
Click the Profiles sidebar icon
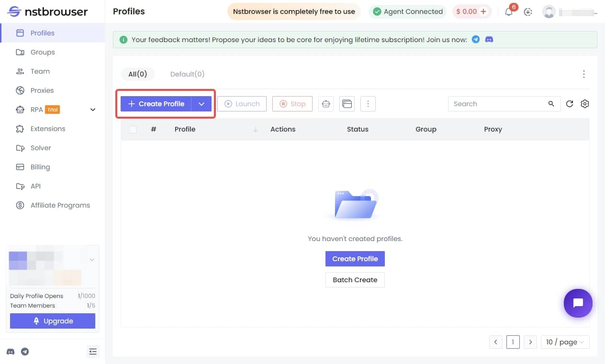pos(20,33)
